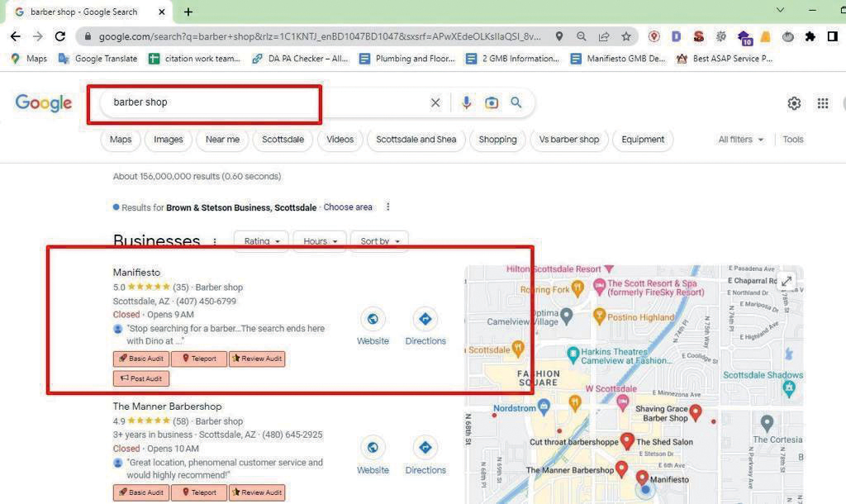Open Google apps grid icon

pos(822,103)
